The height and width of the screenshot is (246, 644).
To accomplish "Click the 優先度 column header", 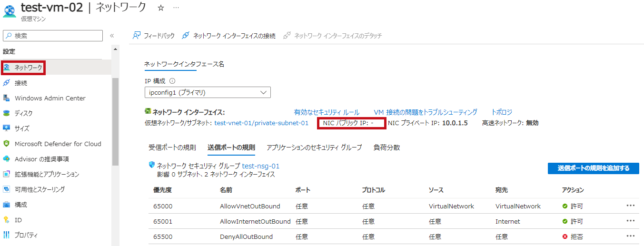I will (x=162, y=190).
